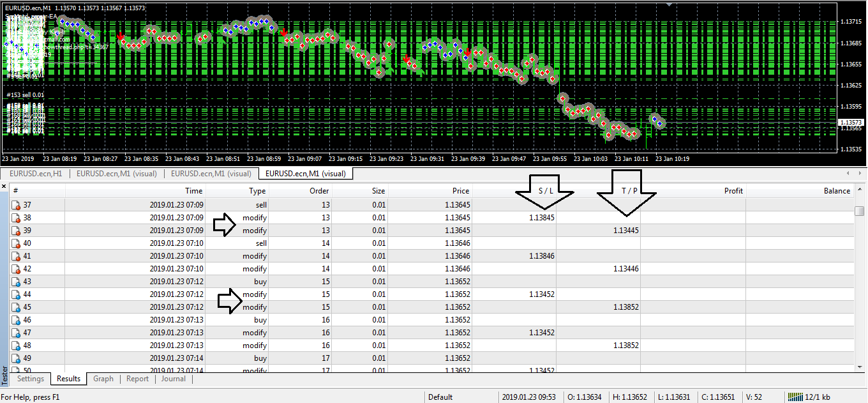Open the tester Report tab
Screen dimensions: 868x403
point(137,379)
